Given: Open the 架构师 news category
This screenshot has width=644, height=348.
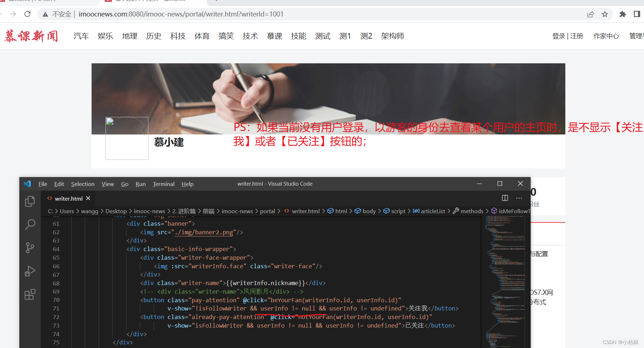Looking at the screenshot, I should pyautogui.click(x=393, y=36).
